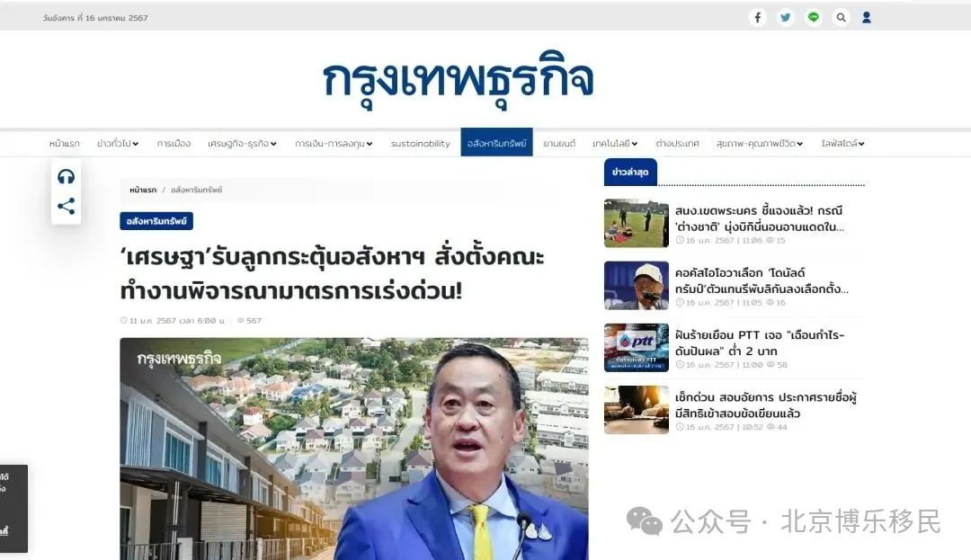The image size is (971, 560).
Task: Share the article using share icon
Action: [67, 206]
